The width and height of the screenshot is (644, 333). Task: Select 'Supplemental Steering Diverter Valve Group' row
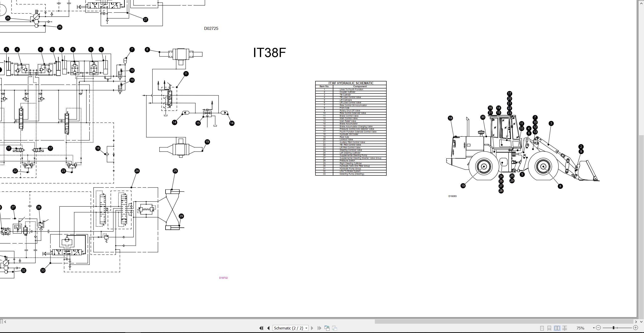pyautogui.click(x=351, y=158)
